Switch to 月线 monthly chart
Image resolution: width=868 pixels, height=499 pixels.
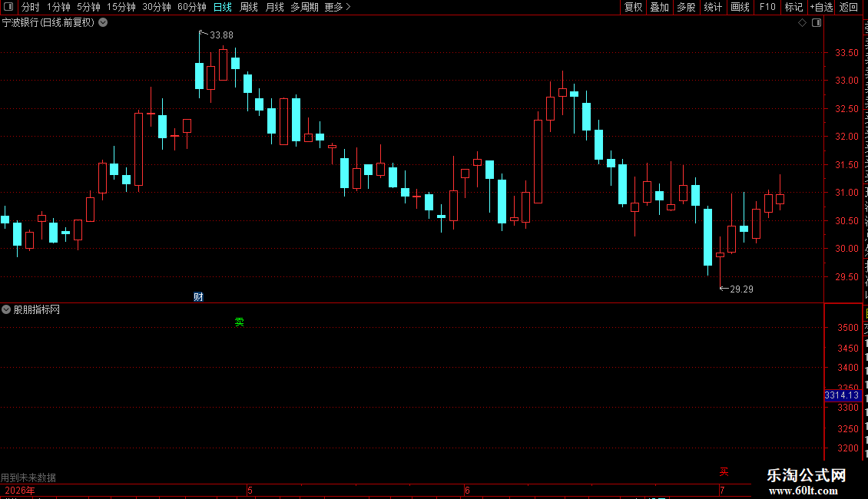click(274, 7)
